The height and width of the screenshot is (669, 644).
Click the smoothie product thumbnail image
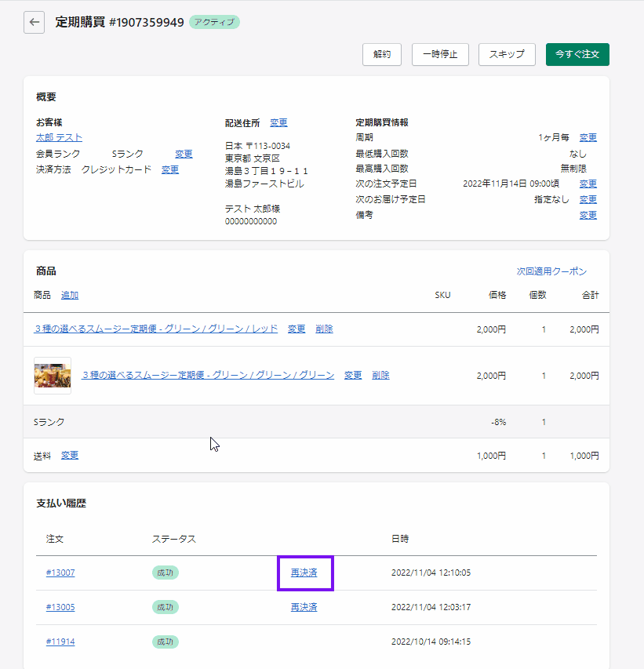53,376
